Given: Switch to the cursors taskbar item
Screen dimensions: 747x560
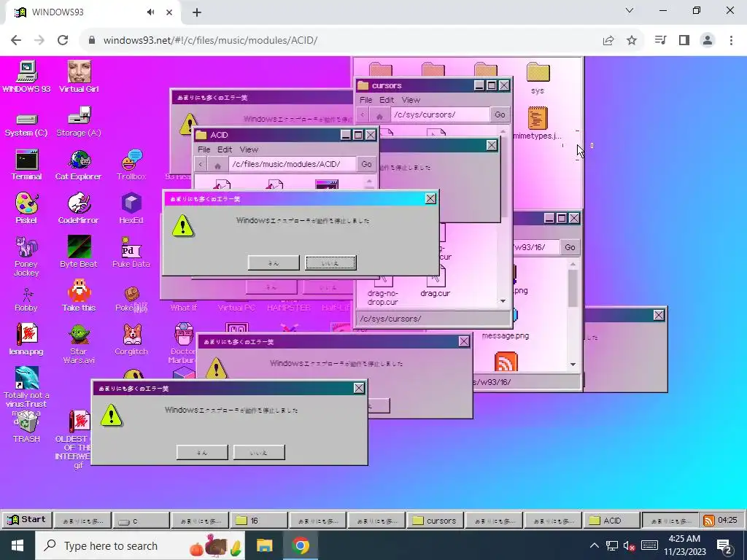Looking at the screenshot, I should (x=436, y=521).
